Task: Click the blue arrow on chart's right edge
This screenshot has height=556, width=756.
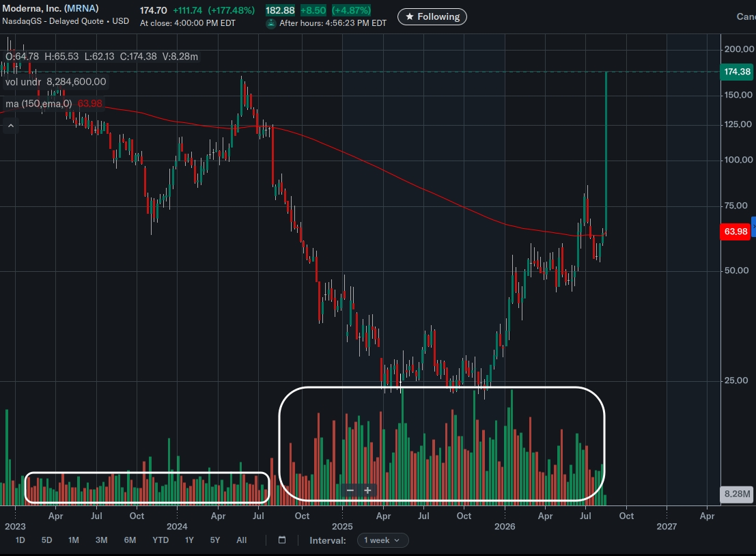Action: tap(753, 227)
